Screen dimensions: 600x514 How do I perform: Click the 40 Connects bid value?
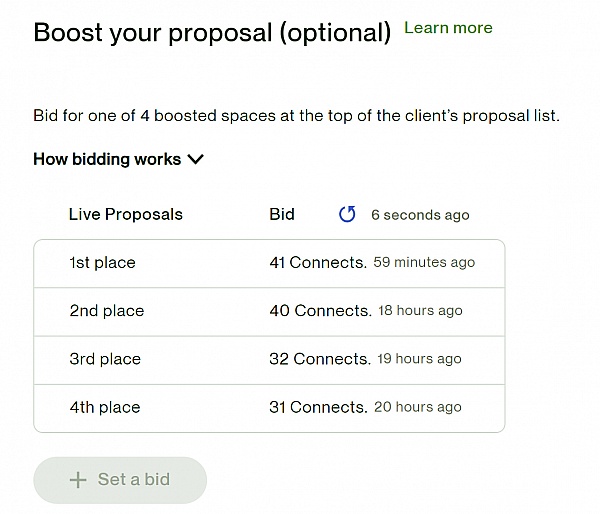[319, 311]
